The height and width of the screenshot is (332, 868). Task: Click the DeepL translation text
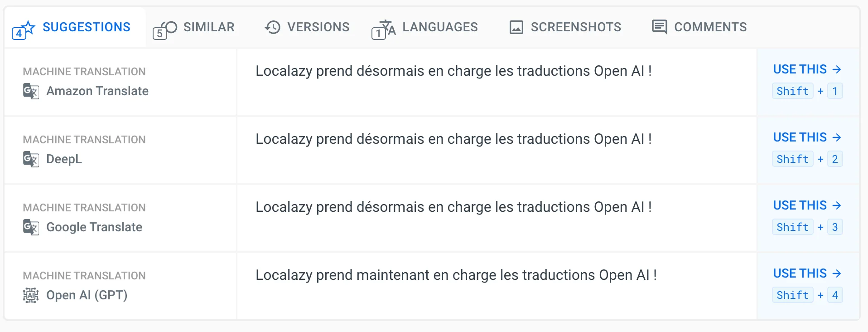point(453,139)
